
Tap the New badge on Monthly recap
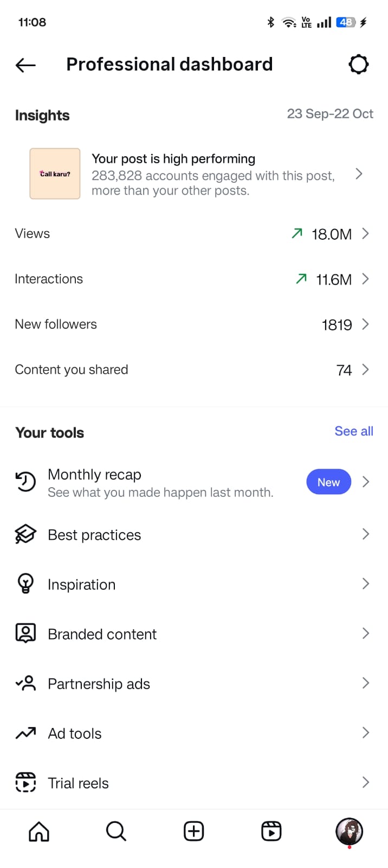point(328,482)
